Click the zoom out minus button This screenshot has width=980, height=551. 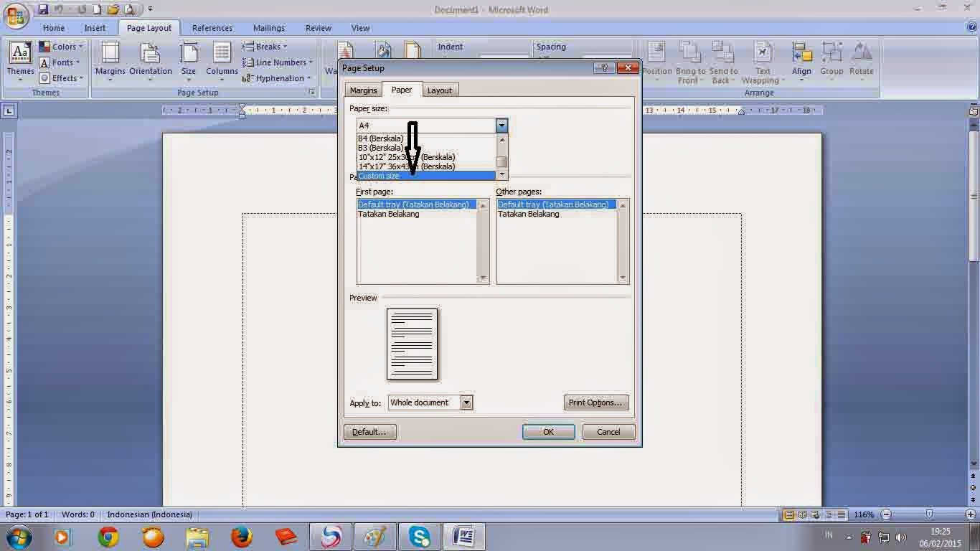pos(887,514)
